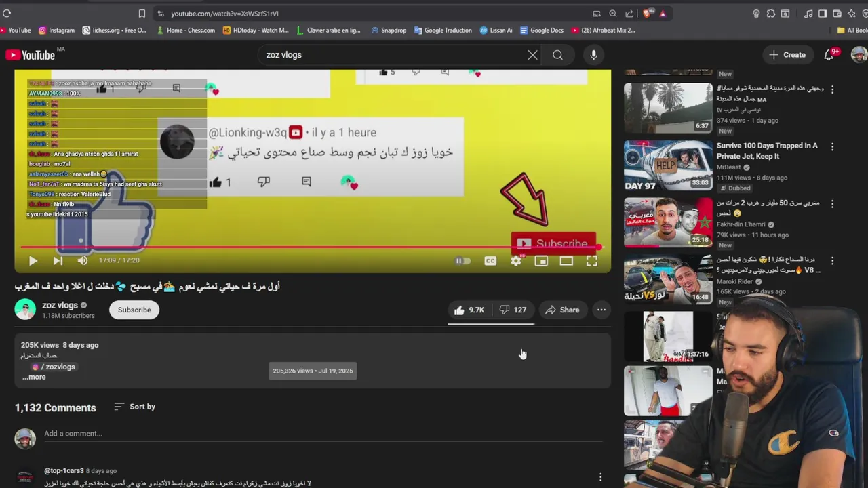The image size is (868, 488).
Task: Open options menu for @top-1cars3 comment
Action: [x=600, y=477]
